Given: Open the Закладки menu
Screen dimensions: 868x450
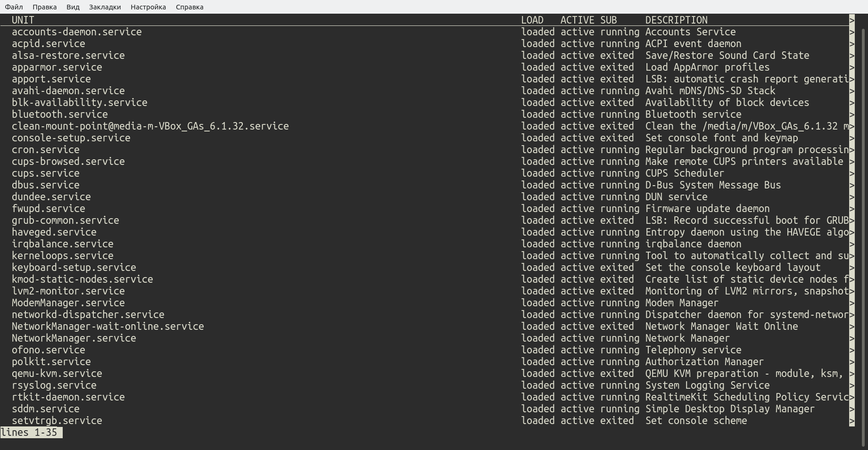Looking at the screenshot, I should (105, 7).
